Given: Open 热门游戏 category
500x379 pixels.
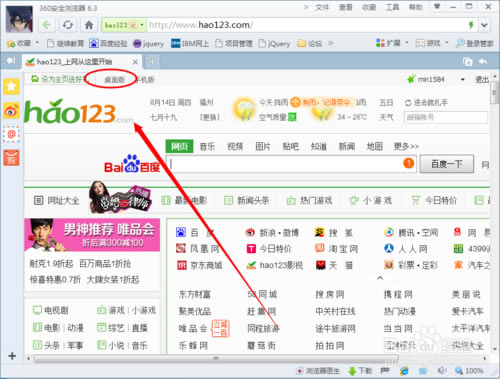Looking at the screenshot, I should 310,200.
